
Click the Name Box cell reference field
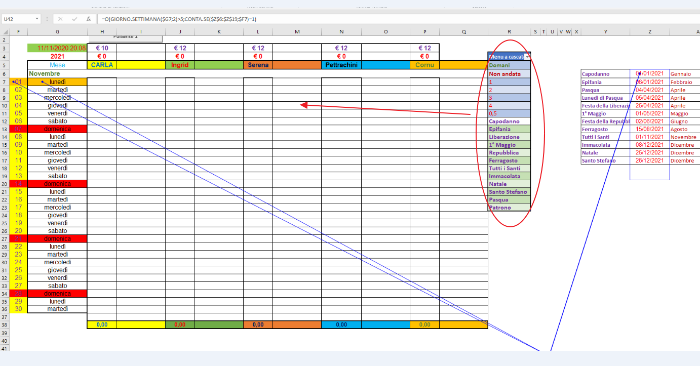point(18,19)
